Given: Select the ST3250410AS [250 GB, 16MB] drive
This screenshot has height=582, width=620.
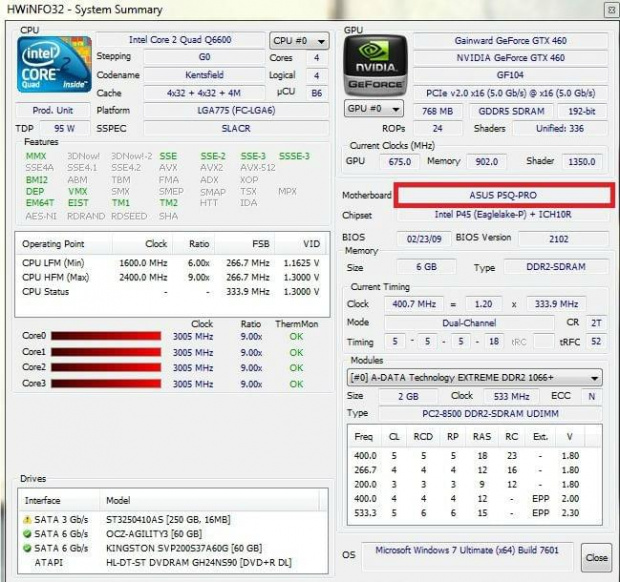Looking at the screenshot, I should point(174,519).
